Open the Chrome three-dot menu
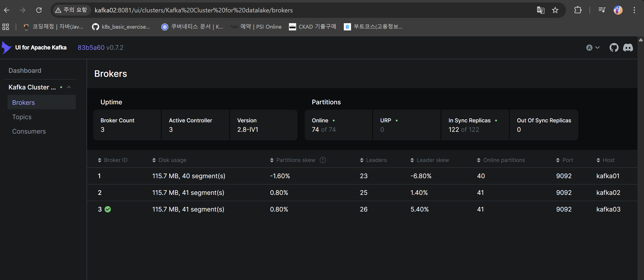This screenshot has width=644, height=280. tap(634, 10)
